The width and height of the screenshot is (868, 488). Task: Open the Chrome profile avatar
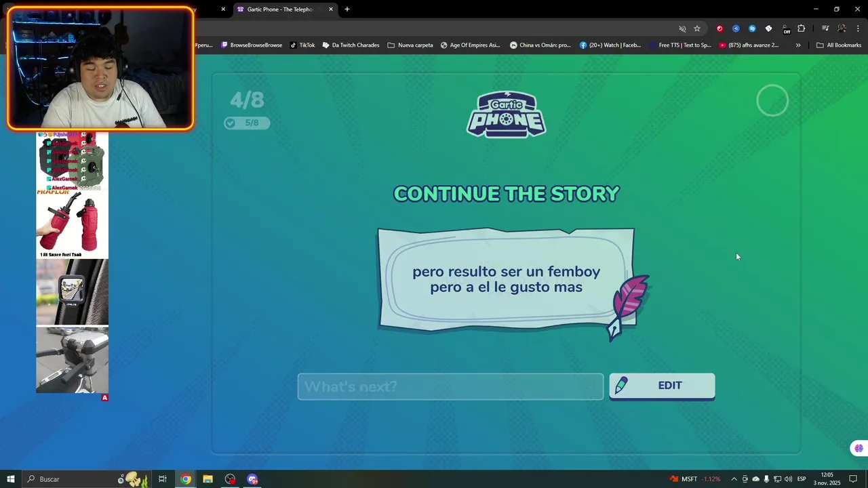[x=842, y=28]
